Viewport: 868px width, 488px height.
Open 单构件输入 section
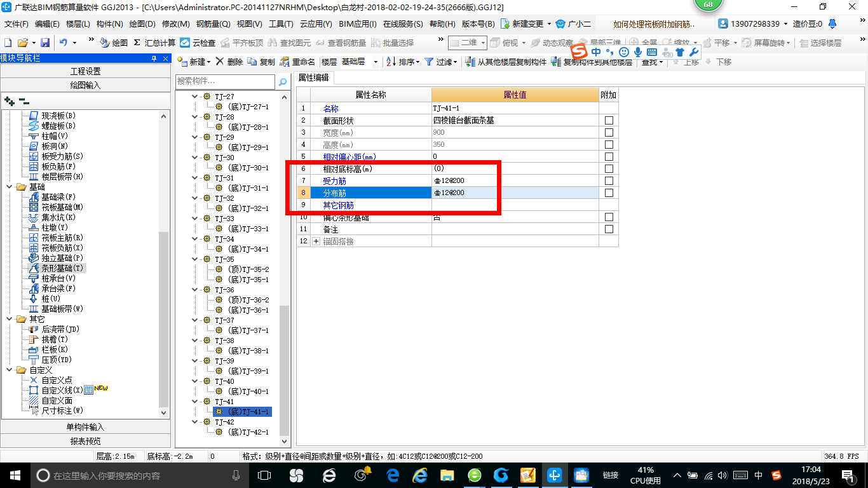tap(85, 427)
